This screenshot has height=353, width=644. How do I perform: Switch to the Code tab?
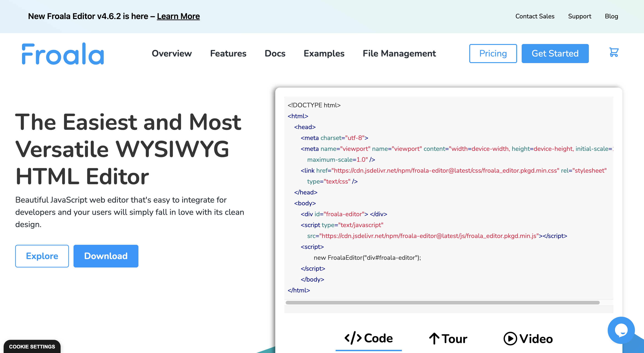[378, 338]
